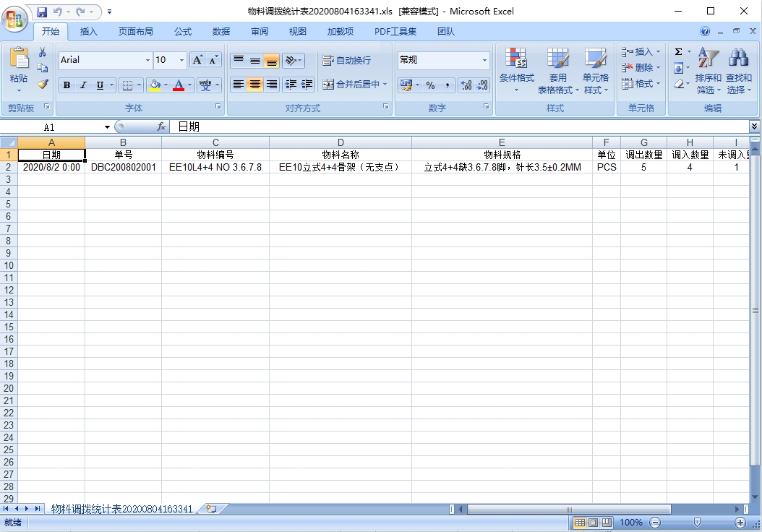Click the Increase Font Size icon
This screenshot has width=762, height=532.
point(197,60)
